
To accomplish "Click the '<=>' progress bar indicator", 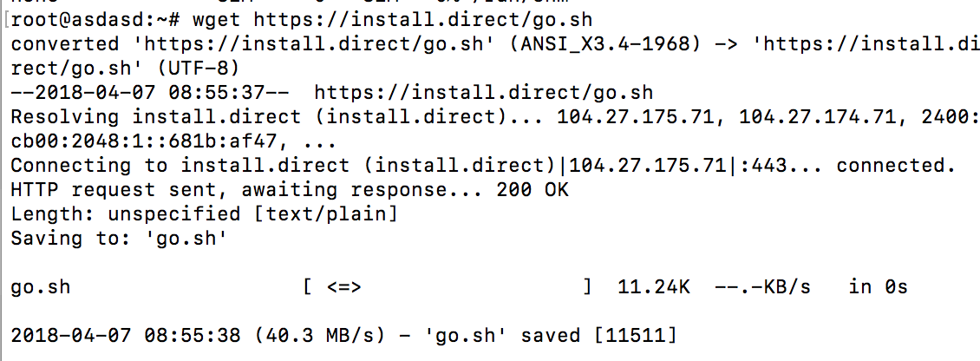I will tap(343, 288).
